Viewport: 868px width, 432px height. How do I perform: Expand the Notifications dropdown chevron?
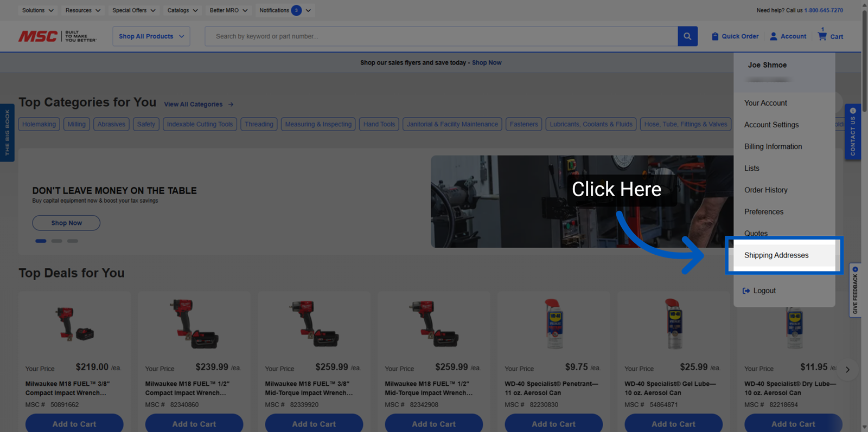tap(308, 10)
